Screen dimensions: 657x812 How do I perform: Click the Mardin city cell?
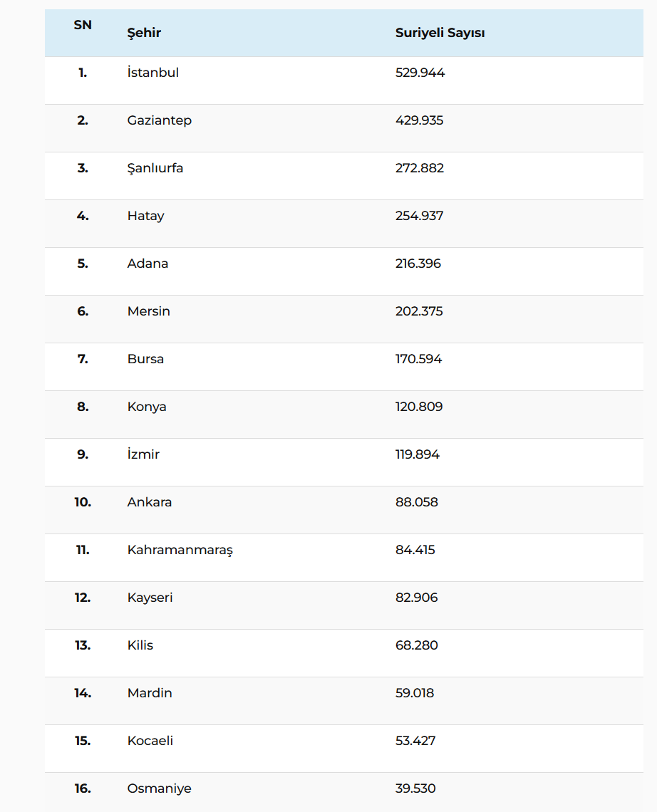[150, 693]
